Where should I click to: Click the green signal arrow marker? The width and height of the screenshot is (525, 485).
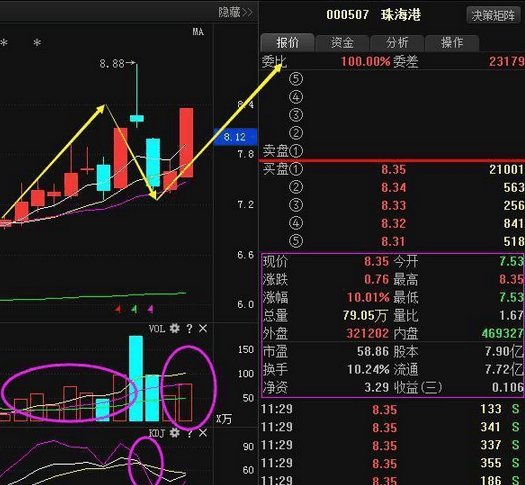point(134,309)
